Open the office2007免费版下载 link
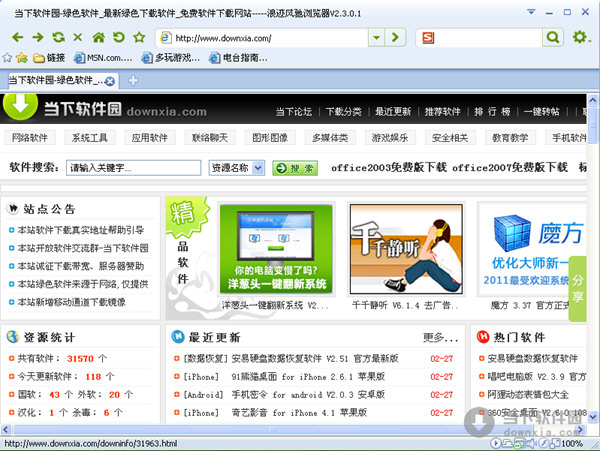Viewport: 600px width, 451px height. point(510,167)
